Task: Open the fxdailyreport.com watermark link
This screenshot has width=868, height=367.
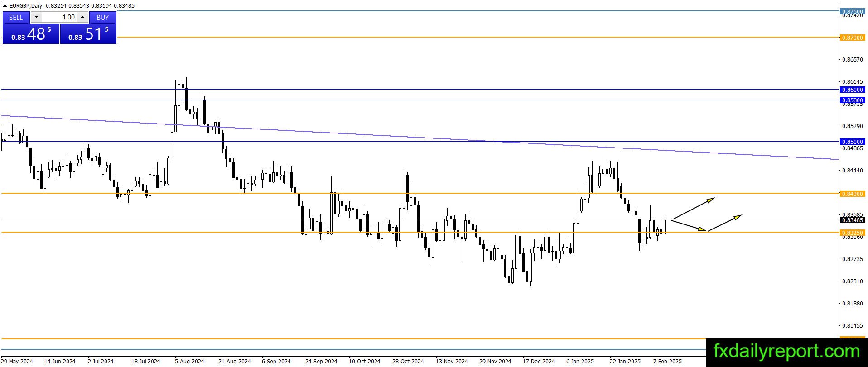Action: (786, 351)
